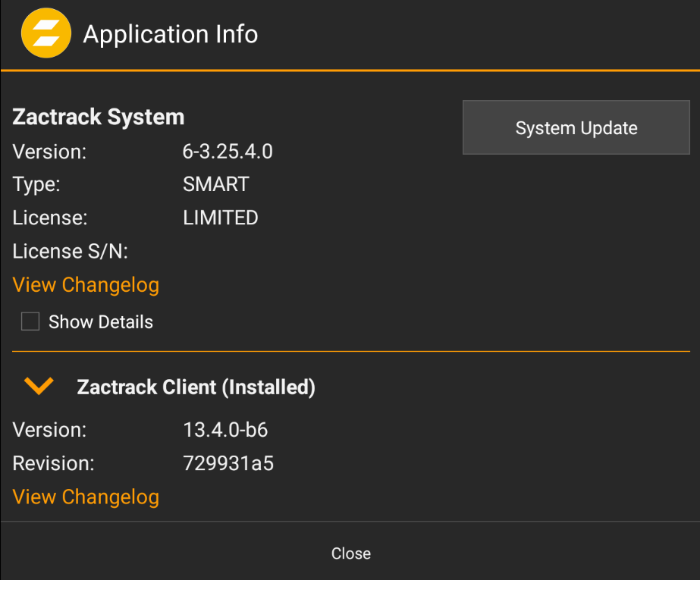Click the LIMITED license value
This screenshot has width=700, height=605.
[221, 218]
